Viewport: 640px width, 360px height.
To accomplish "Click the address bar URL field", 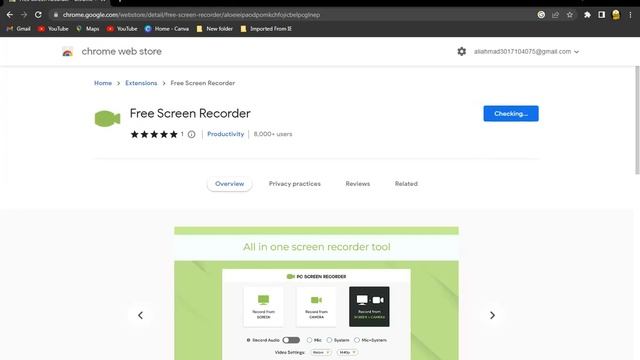I will pyautogui.click(x=191, y=15).
